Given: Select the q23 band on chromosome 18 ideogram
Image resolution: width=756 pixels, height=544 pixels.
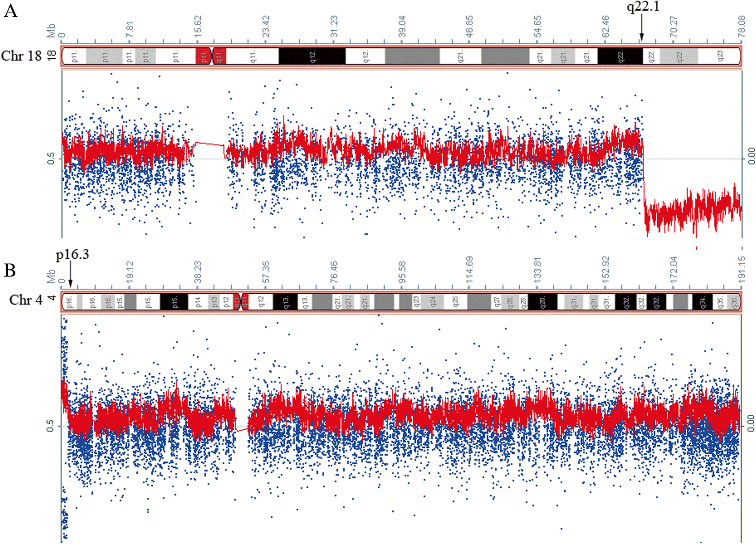Looking at the screenshot, I should pos(719,56).
